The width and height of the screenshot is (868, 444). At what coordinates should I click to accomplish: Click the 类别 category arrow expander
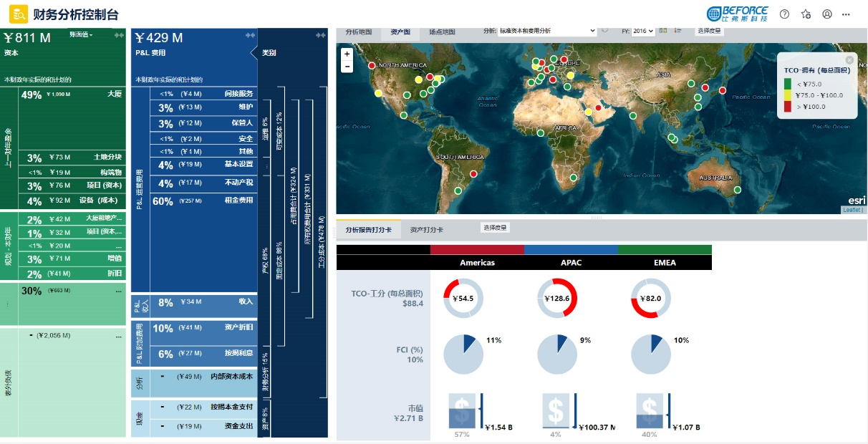pos(254,52)
